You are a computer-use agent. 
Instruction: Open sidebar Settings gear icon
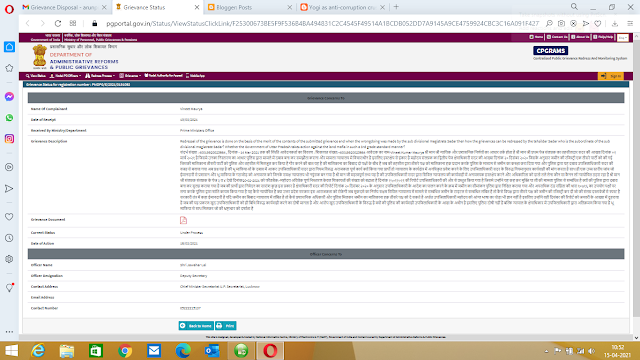point(9,259)
